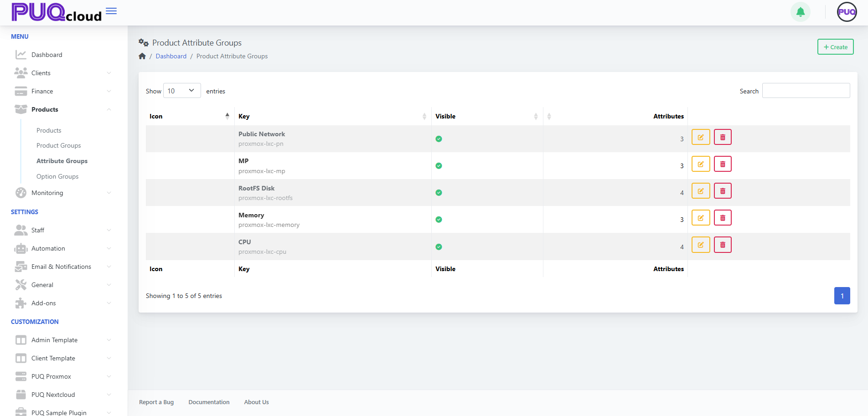Collapse the Products menu chevron
The height and width of the screenshot is (416, 868).
coord(109,109)
